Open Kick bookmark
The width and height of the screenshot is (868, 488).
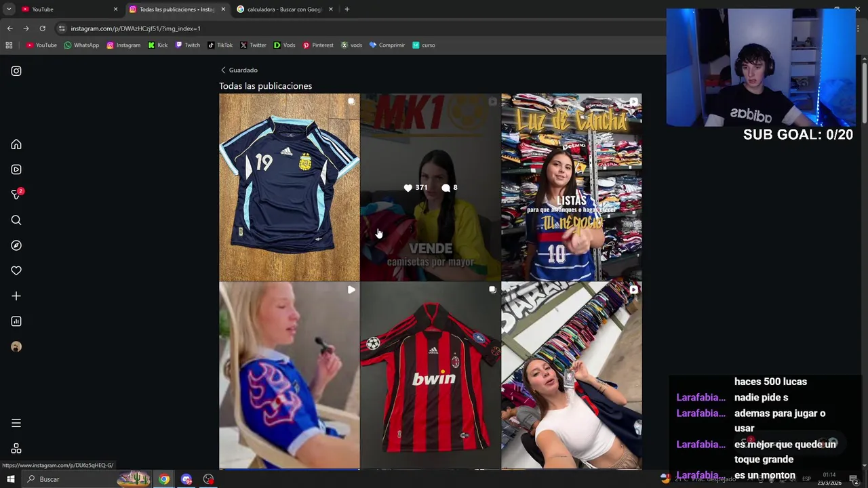coord(157,45)
